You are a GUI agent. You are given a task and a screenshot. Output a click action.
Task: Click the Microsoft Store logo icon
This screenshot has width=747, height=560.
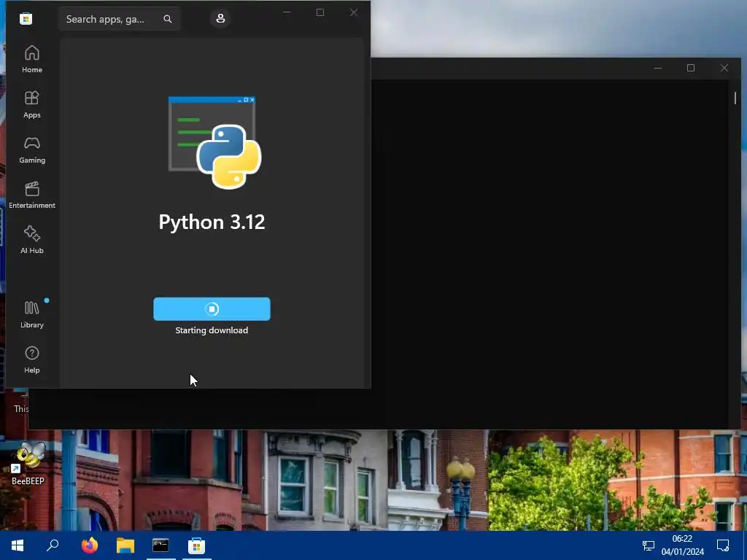26,18
